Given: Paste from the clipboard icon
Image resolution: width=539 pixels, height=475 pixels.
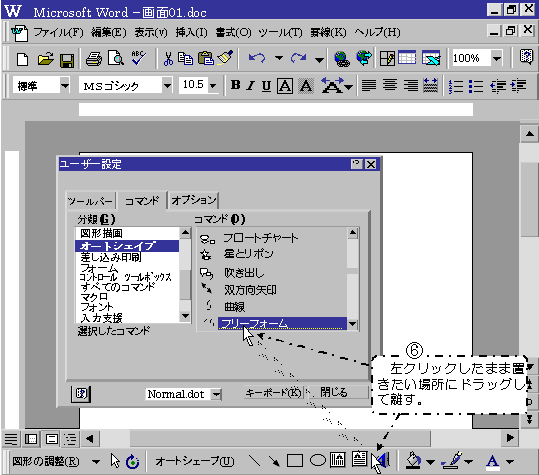Looking at the screenshot, I should (206, 58).
